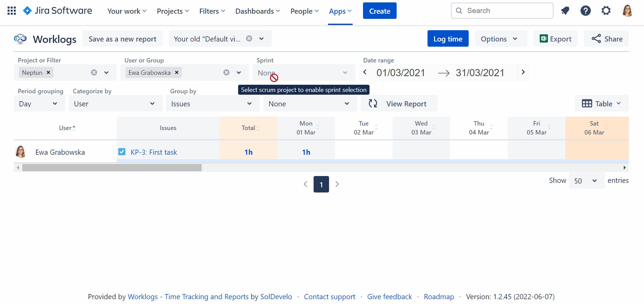The width and height of the screenshot is (644, 304).
Task: Clear all User or Group values
Action: (x=226, y=72)
